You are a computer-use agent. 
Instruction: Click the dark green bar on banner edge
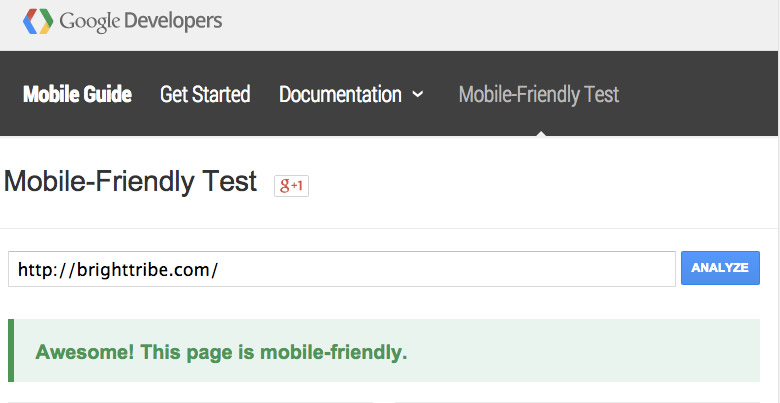click(x=11, y=350)
